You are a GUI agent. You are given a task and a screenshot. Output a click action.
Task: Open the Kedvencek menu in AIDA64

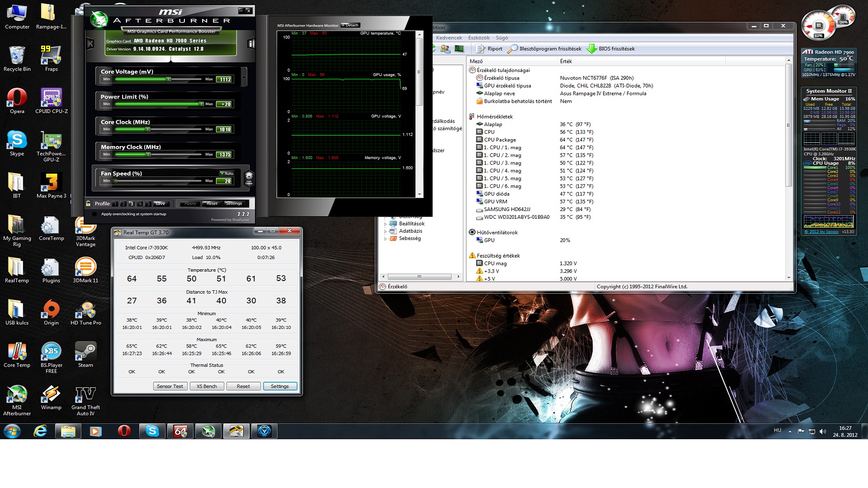click(449, 38)
